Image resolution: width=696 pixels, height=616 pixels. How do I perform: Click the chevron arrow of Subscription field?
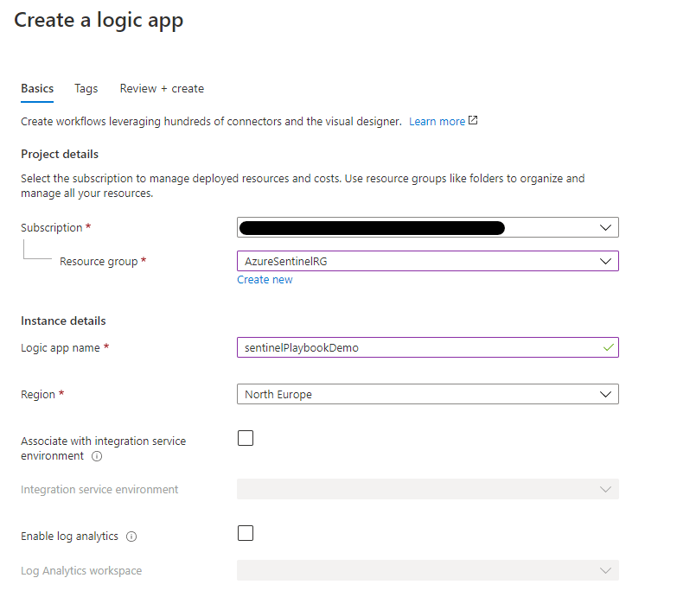605,227
